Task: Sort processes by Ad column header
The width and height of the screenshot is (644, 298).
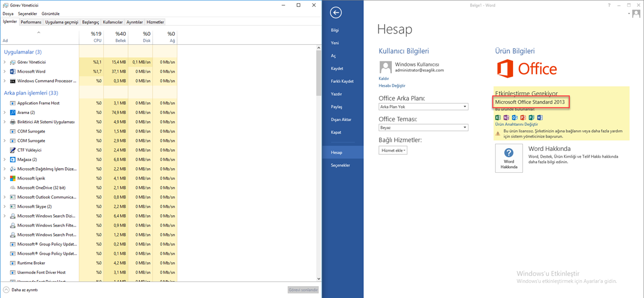Action: click(x=40, y=37)
